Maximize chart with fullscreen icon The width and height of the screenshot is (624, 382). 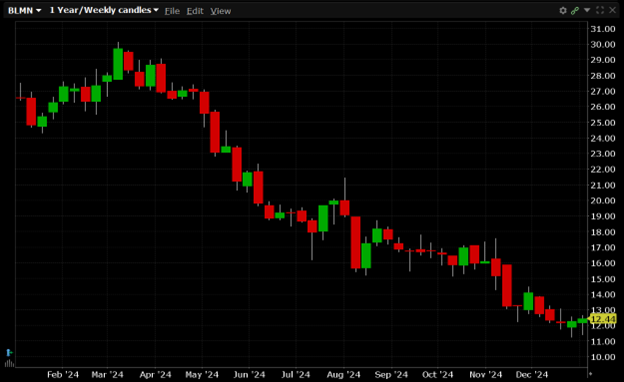click(x=600, y=10)
